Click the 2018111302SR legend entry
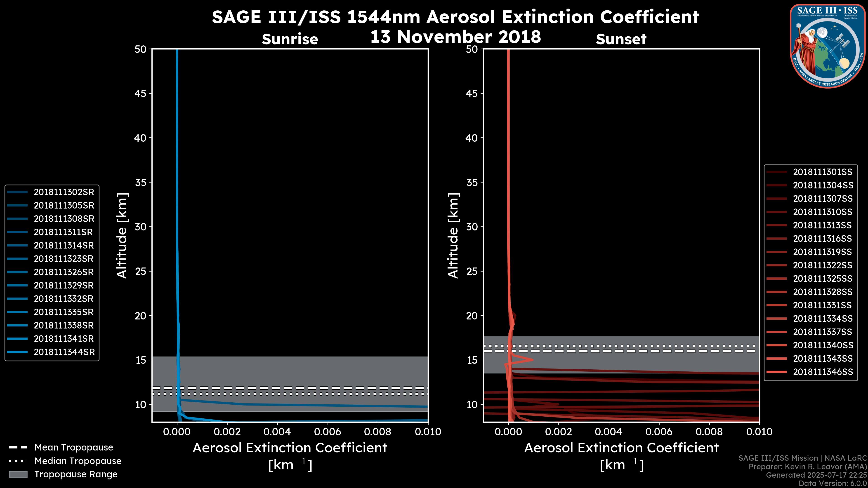868x488 pixels. (x=64, y=192)
